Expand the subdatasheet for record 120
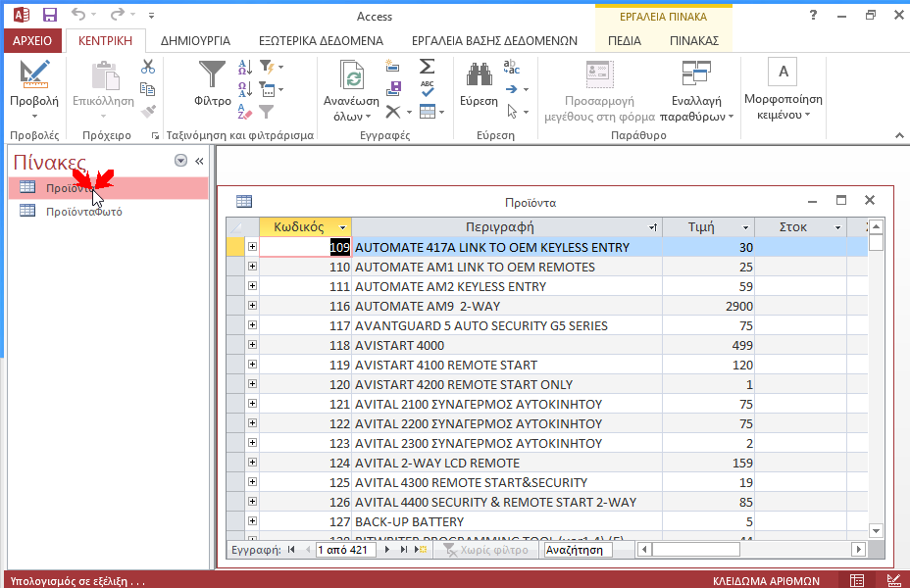 coord(252,383)
